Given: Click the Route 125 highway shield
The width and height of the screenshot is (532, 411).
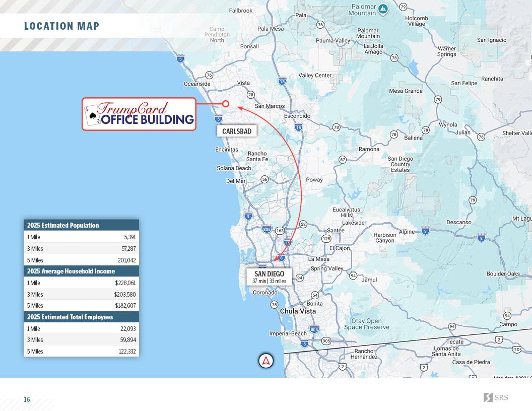Looking at the screenshot, I should point(326,239).
